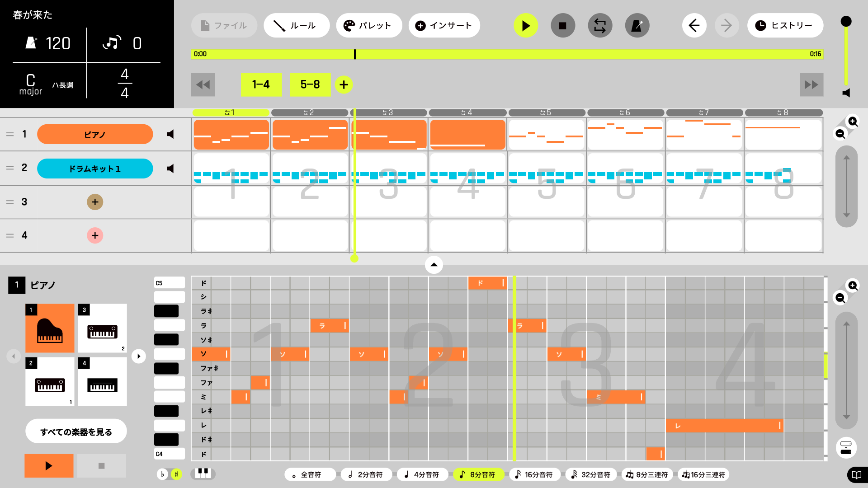The width and height of the screenshot is (868, 488).
Task: Show the next instrument page with the right arrow
Action: coord(139,356)
